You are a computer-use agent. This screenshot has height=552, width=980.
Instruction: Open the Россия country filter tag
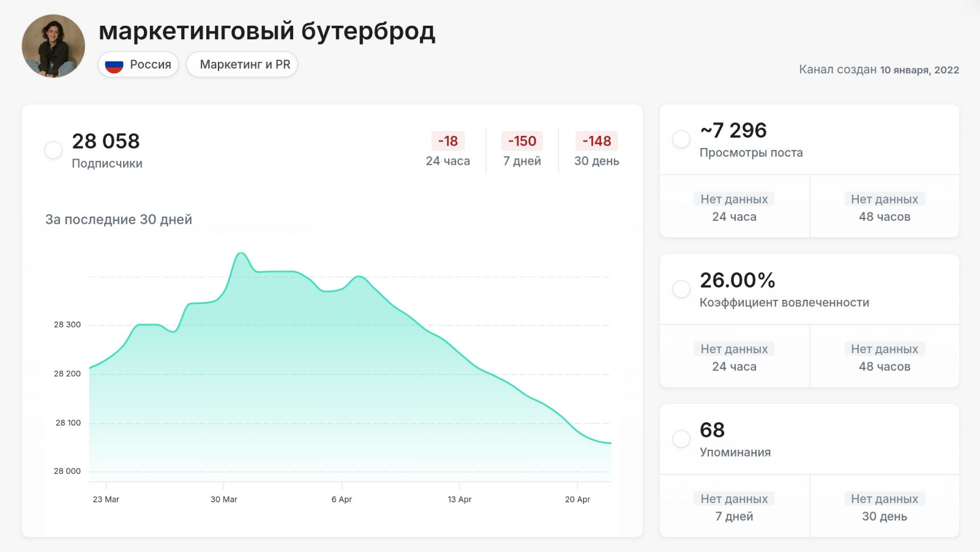[138, 64]
